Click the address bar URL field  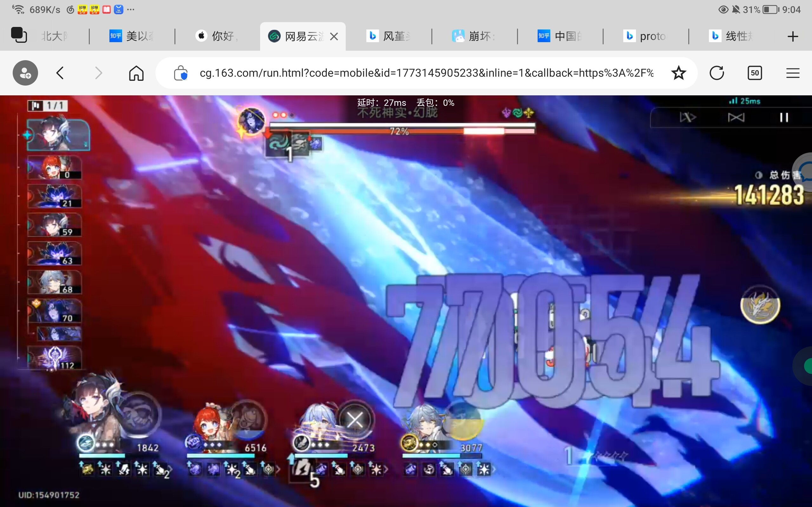tap(426, 73)
